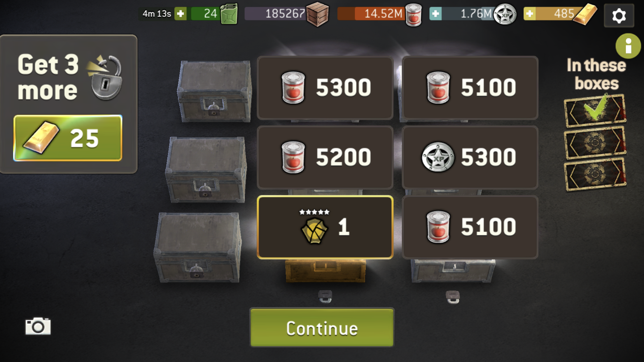Select the five-star token reward card
Viewport: 644px width, 362px height.
pos(325,227)
